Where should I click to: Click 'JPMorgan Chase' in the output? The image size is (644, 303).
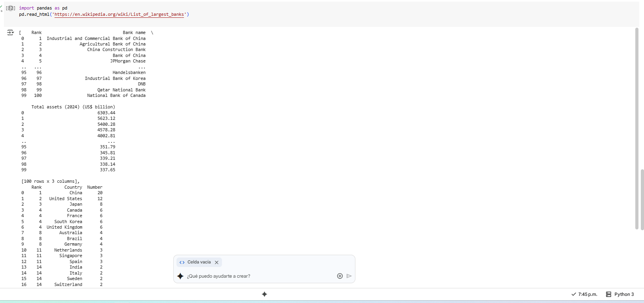(x=128, y=61)
